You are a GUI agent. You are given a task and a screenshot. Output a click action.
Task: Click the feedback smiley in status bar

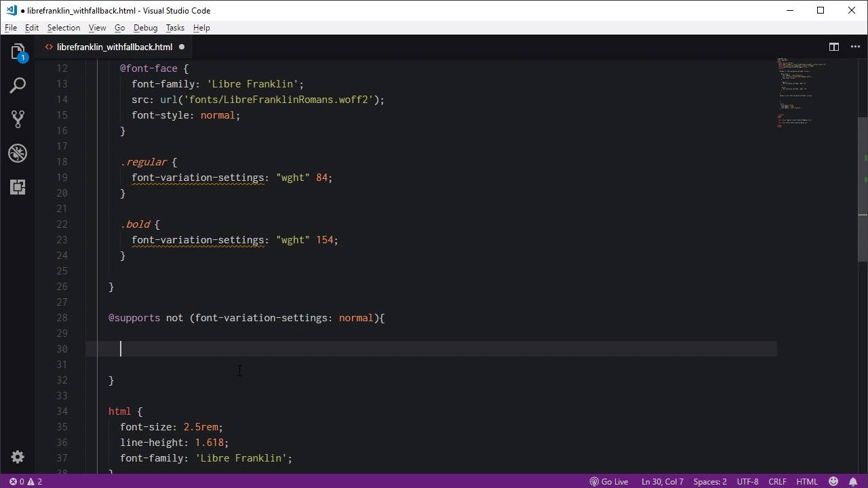point(833,481)
